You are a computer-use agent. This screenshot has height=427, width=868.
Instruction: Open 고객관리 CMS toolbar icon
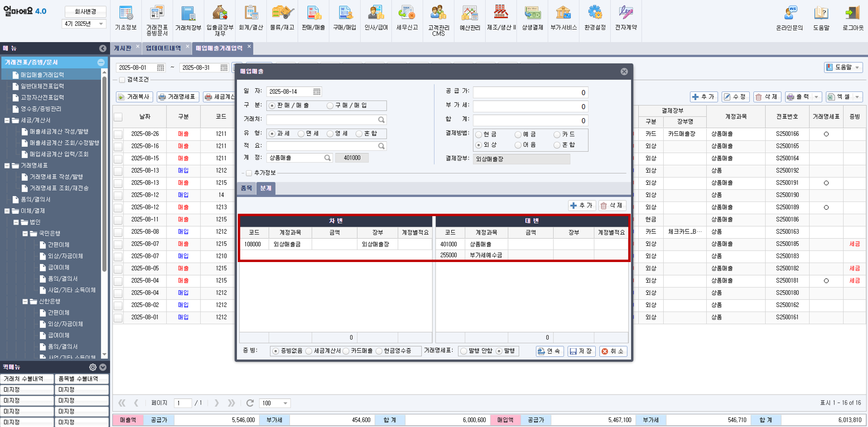pos(438,21)
